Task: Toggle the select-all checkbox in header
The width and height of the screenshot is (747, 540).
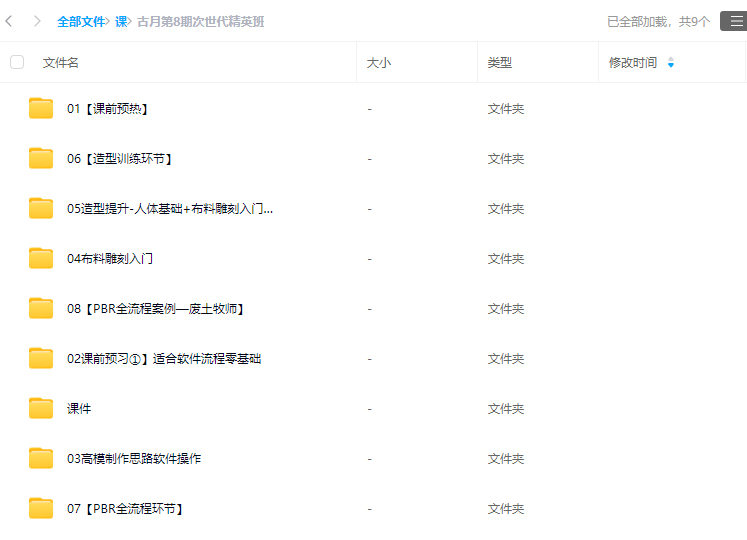Action: pos(17,62)
